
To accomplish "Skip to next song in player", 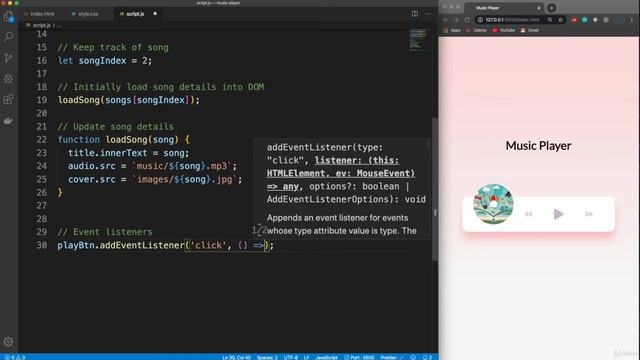I will click(589, 214).
